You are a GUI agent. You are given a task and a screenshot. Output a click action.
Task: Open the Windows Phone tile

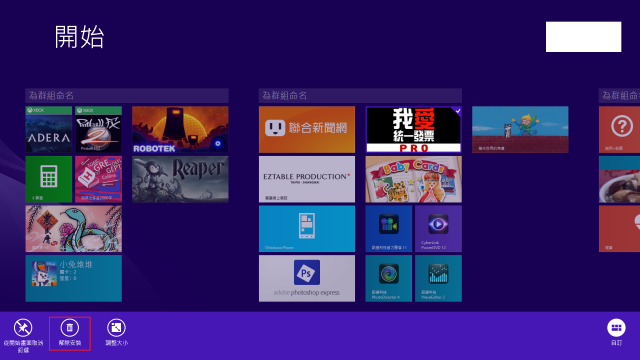(307, 229)
